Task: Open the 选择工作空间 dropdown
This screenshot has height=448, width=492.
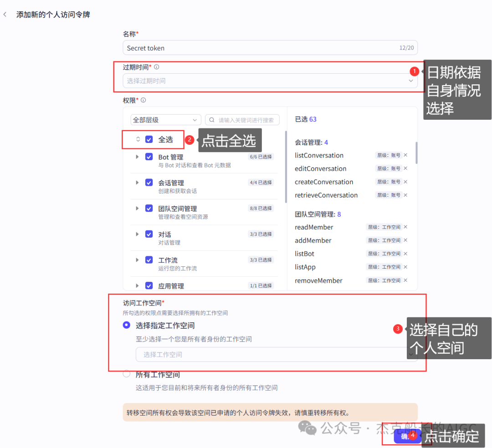Action: [x=277, y=355]
